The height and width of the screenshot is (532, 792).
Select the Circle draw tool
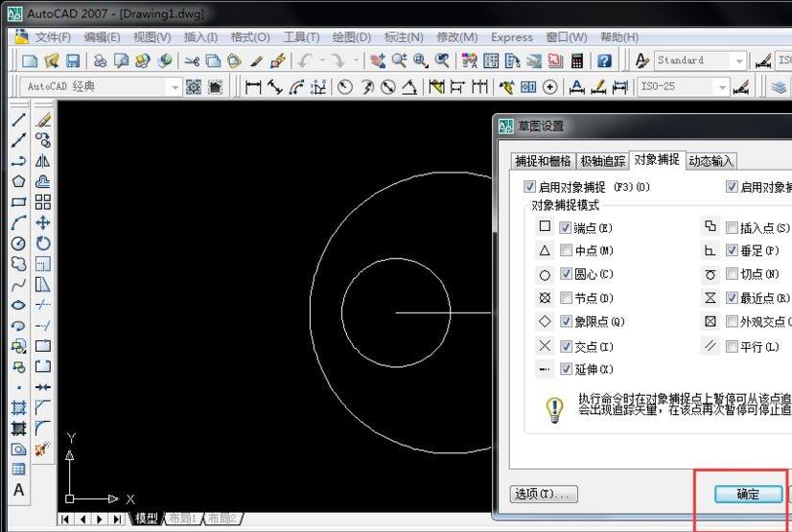coord(18,243)
